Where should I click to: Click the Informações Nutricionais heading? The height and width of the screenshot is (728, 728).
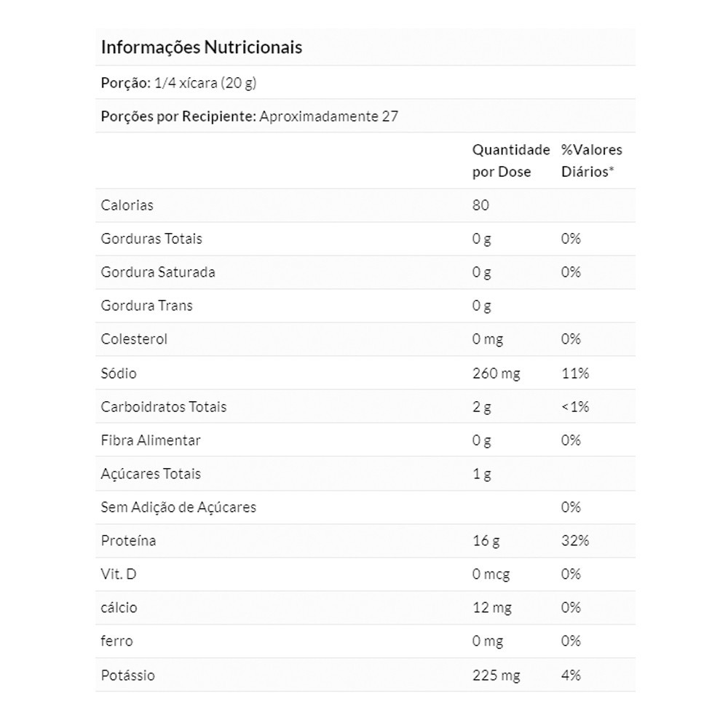coord(201,48)
